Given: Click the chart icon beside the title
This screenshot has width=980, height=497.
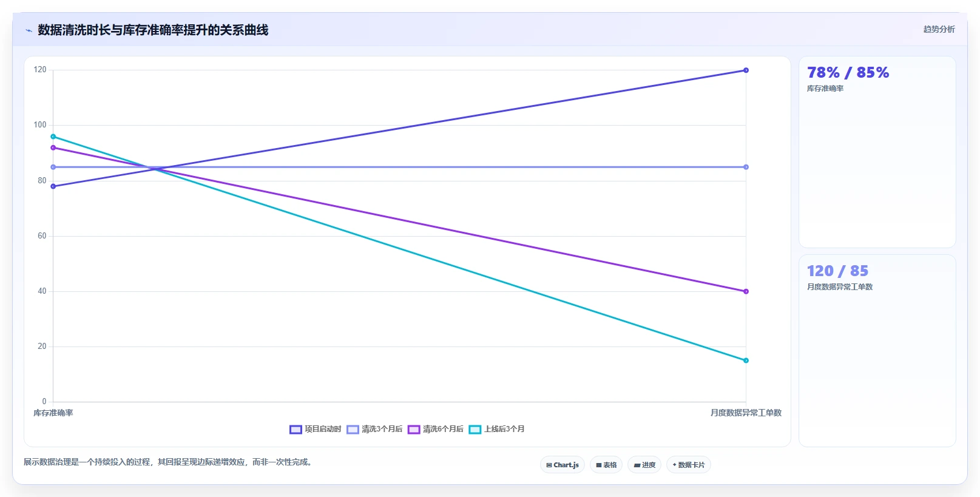Looking at the screenshot, I should click(29, 30).
